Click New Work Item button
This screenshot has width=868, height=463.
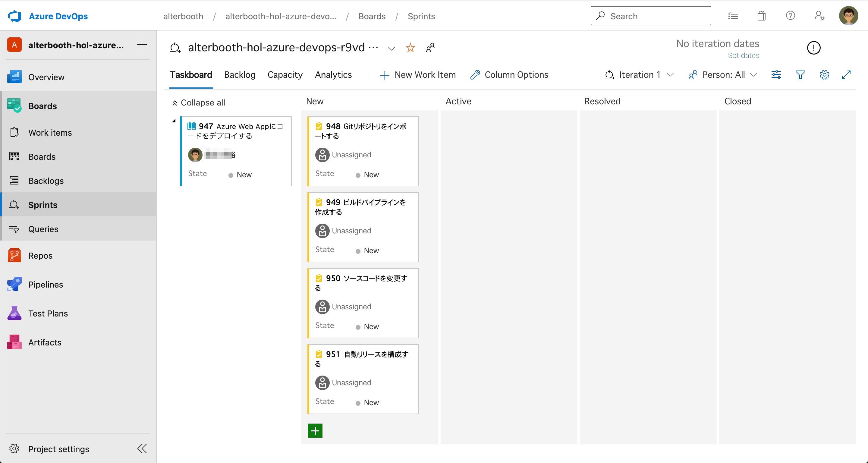pos(418,74)
